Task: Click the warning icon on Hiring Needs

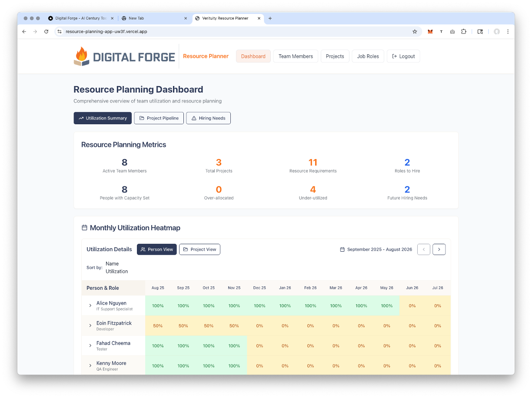Action: (x=193, y=118)
